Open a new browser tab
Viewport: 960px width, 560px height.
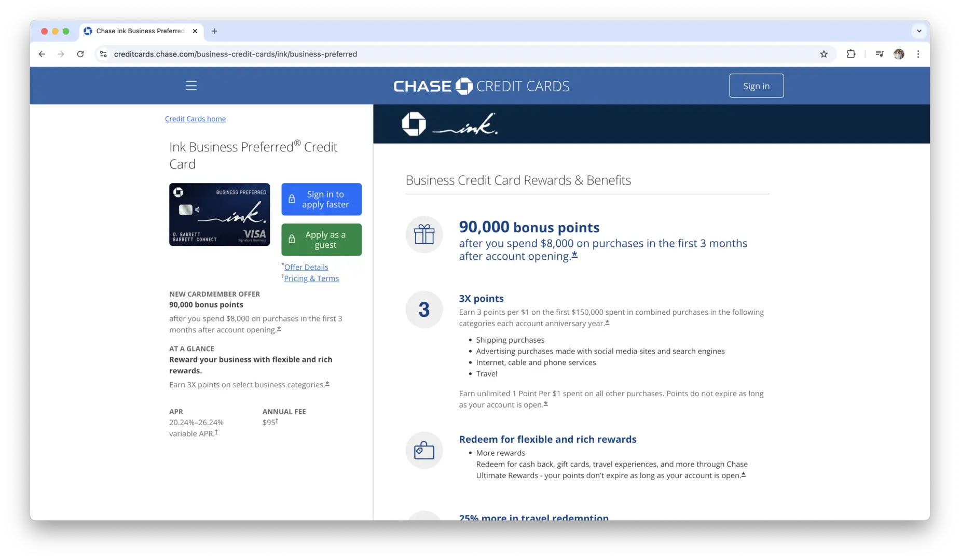click(x=214, y=31)
